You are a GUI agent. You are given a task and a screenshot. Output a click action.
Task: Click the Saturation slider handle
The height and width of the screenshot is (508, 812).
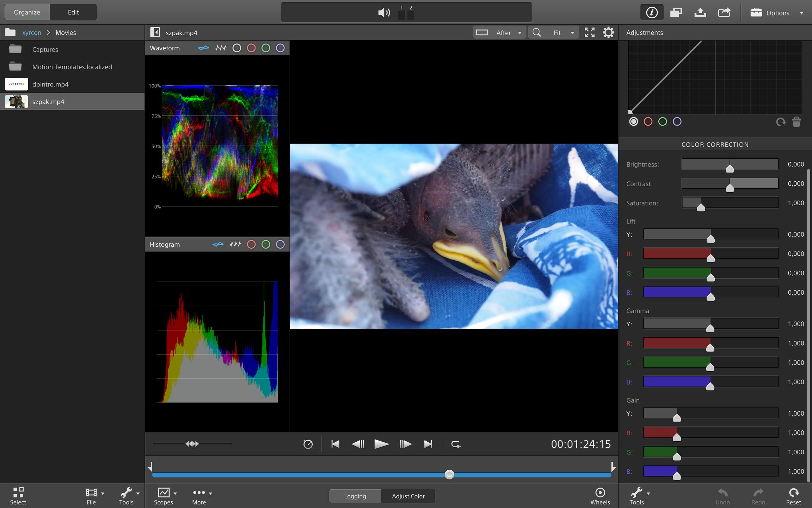click(x=701, y=207)
